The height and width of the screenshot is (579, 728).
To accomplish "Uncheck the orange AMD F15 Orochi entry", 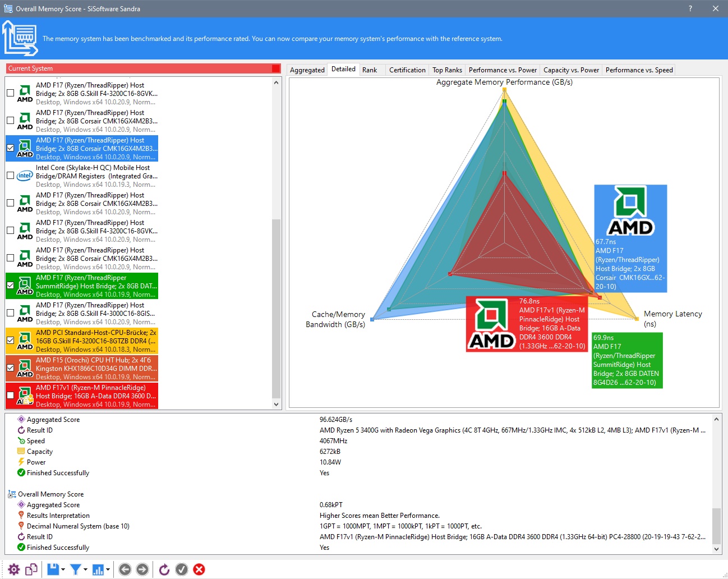I will coord(10,368).
